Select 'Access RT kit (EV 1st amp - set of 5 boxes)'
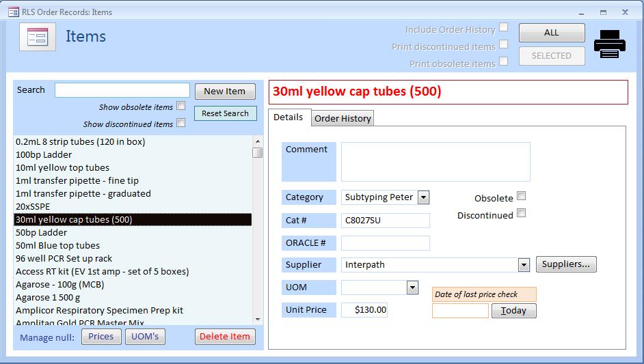The height and width of the screenshot is (364, 644). pos(133,272)
